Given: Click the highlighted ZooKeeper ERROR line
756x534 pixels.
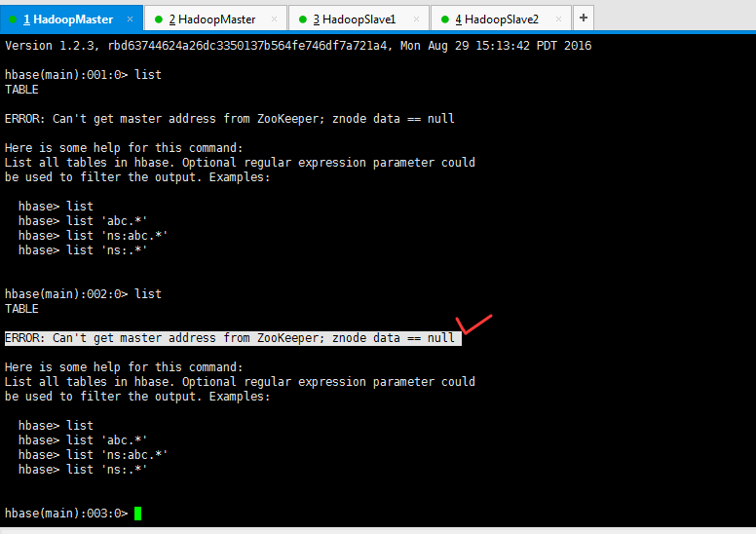Looking at the screenshot, I should pyautogui.click(x=233, y=338).
